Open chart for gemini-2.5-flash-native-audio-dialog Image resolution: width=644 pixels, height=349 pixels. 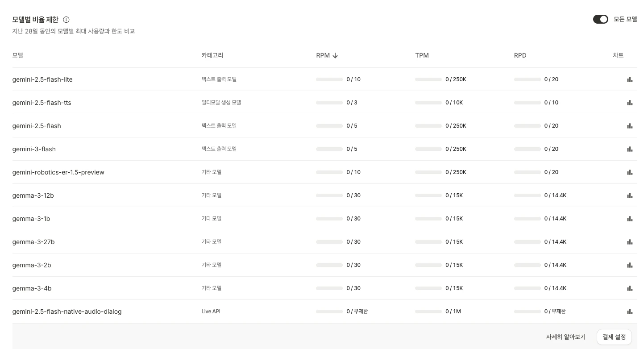(x=630, y=312)
